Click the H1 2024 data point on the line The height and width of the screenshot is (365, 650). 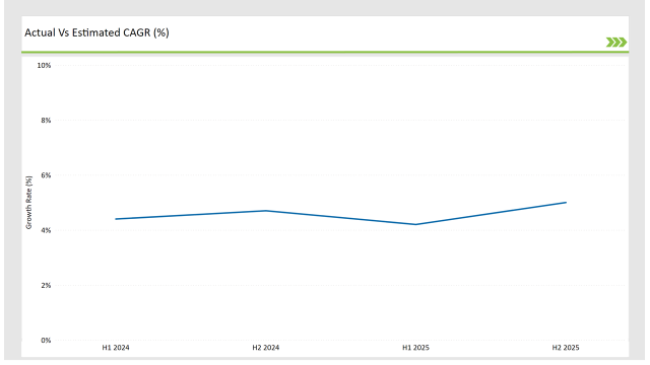tap(116, 219)
